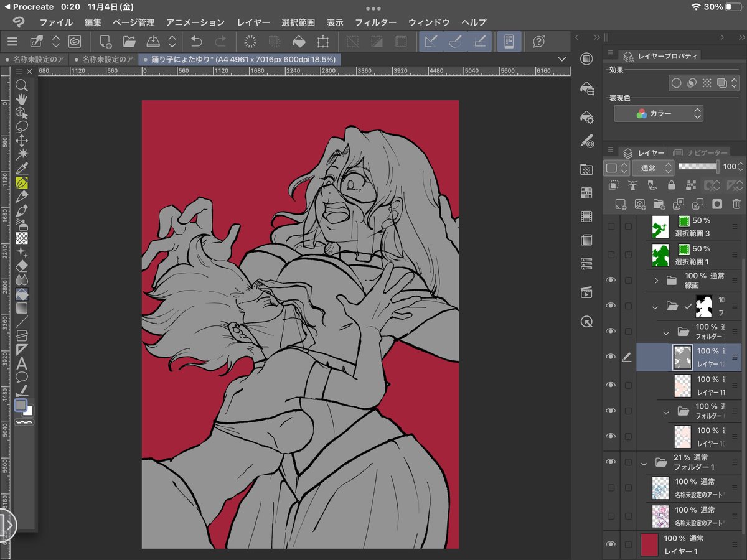This screenshot has height=560, width=747.
Task: Click the delete layer trash icon
Action: coord(736,204)
